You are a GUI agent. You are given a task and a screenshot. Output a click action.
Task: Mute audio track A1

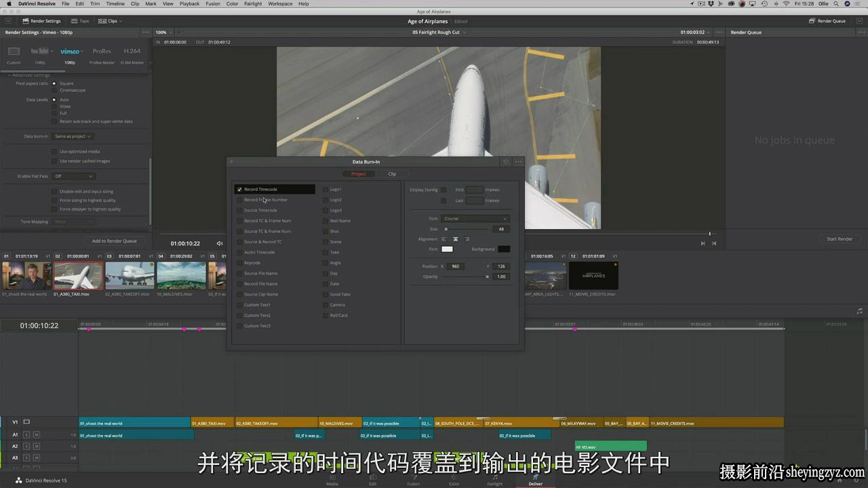[x=37, y=435]
